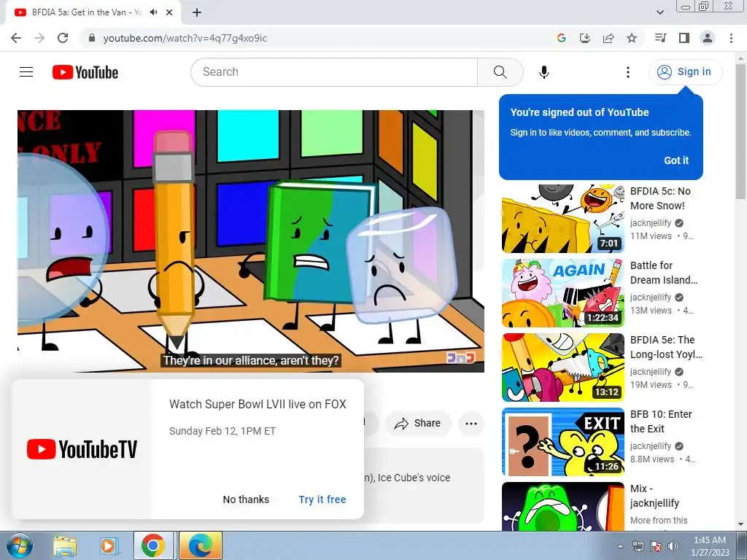Screen dimensions: 747x560
Task: Open File Explorer from taskbar
Action: point(65,546)
